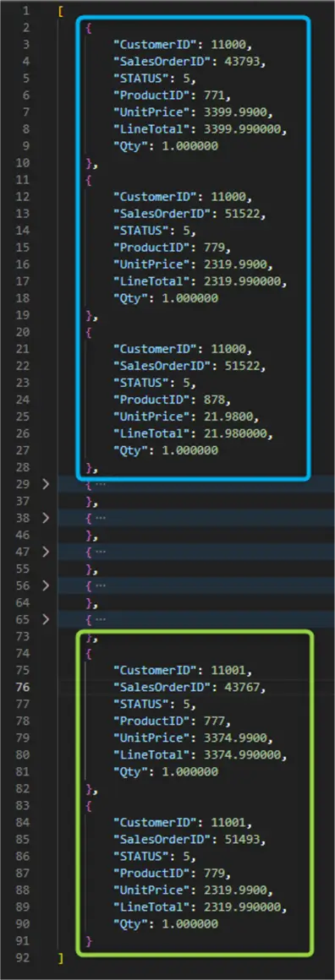Viewport: 335px width, 980px height.
Task: Unfold the collapsed object at line 47
Action: (x=45, y=551)
